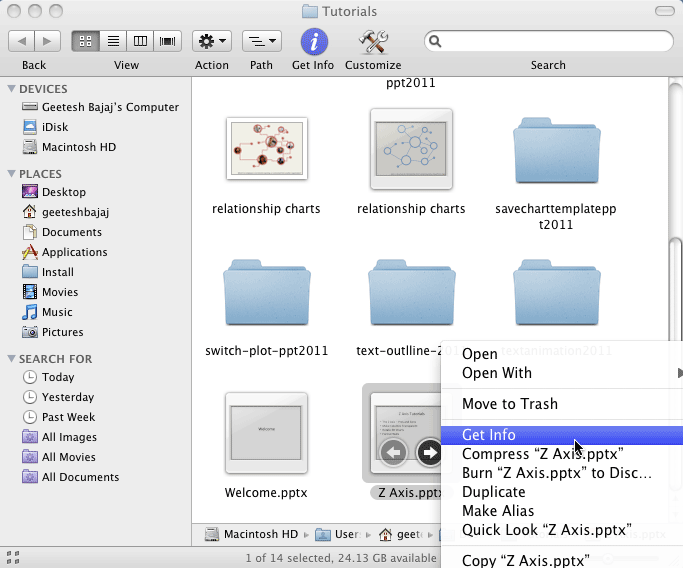Select the Welcome.pptx file
Screen dimensions: 683x568
[267, 433]
